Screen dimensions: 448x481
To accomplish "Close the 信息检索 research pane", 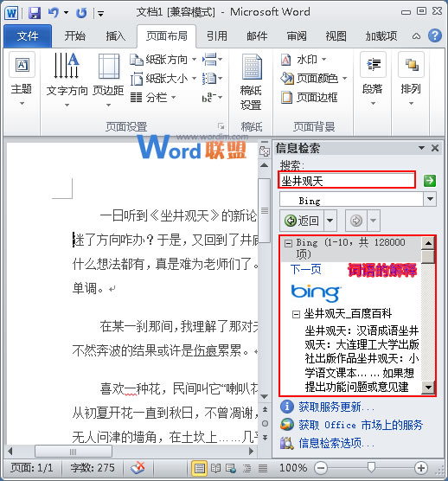I will pyautogui.click(x=435, y=148).
